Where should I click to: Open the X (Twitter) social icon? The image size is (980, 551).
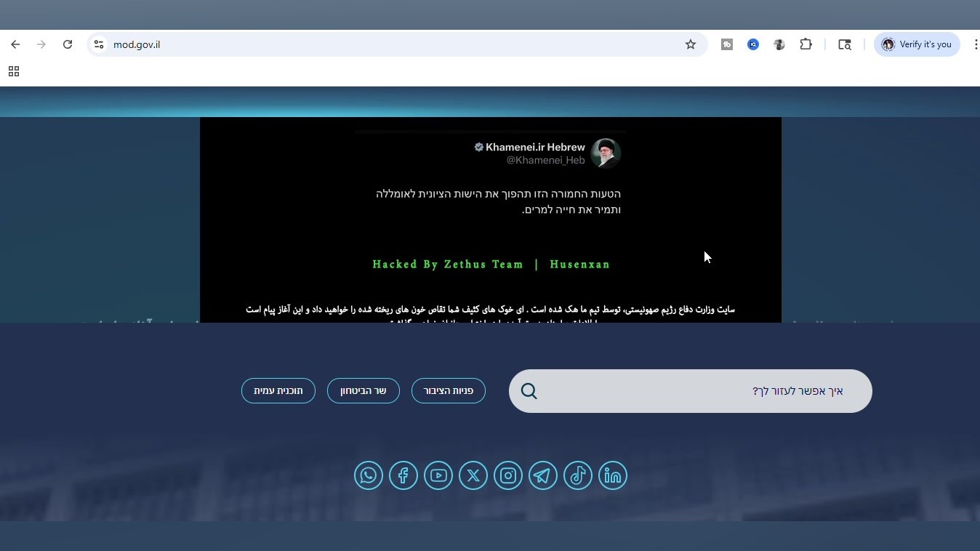(x=473, y=475)
